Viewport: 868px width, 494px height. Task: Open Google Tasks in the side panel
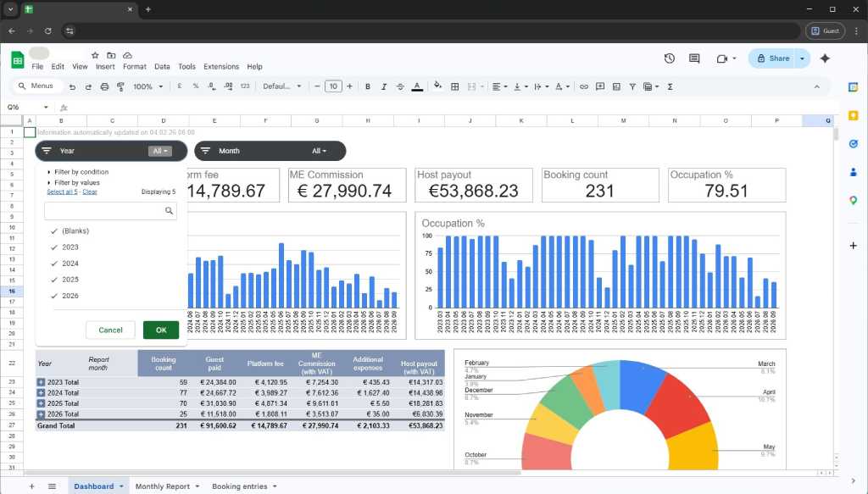pos(853,144)
